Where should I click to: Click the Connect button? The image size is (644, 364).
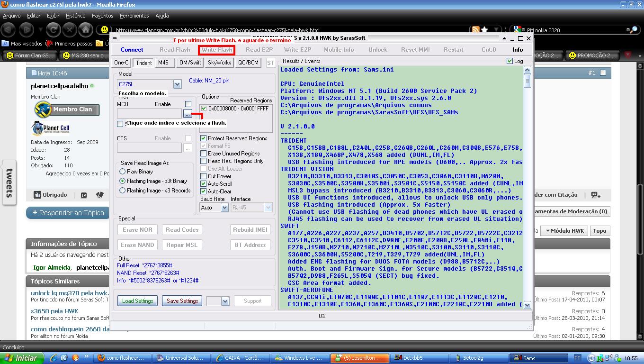[132, 50]
